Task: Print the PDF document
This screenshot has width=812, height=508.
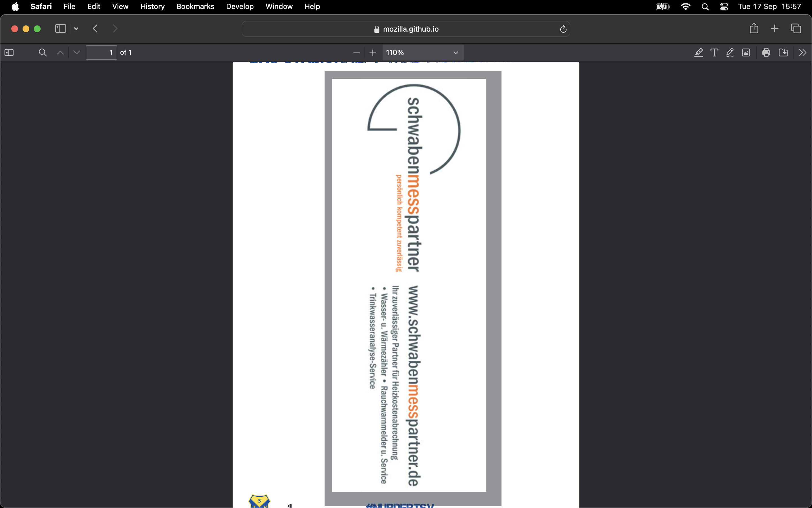Action: (x=766, y=52)
